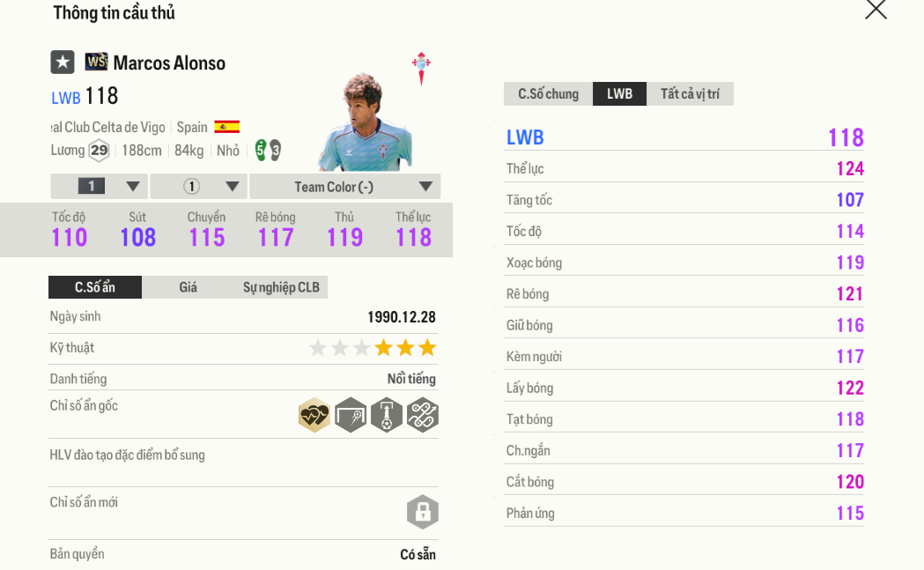Click the salary 29 hexagon badge
The width and height of the screenshot is (924, 570).
tap(99, 151)
